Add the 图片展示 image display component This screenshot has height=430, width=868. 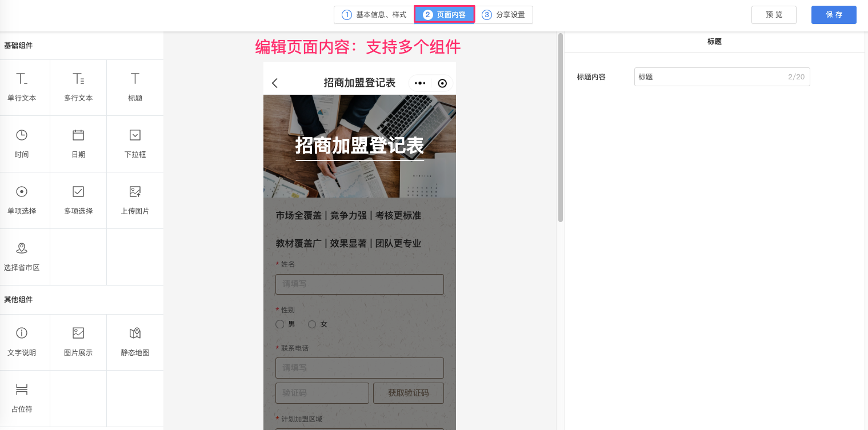point(78,342)
